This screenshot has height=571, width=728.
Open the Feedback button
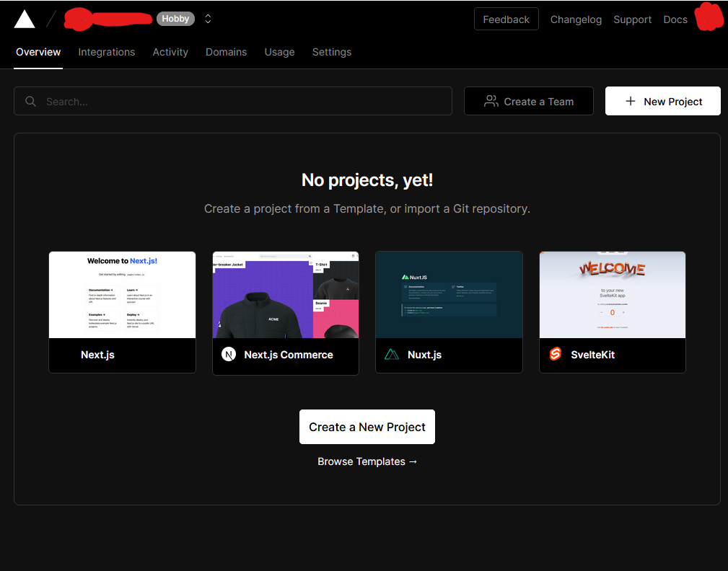coord(506,19)
